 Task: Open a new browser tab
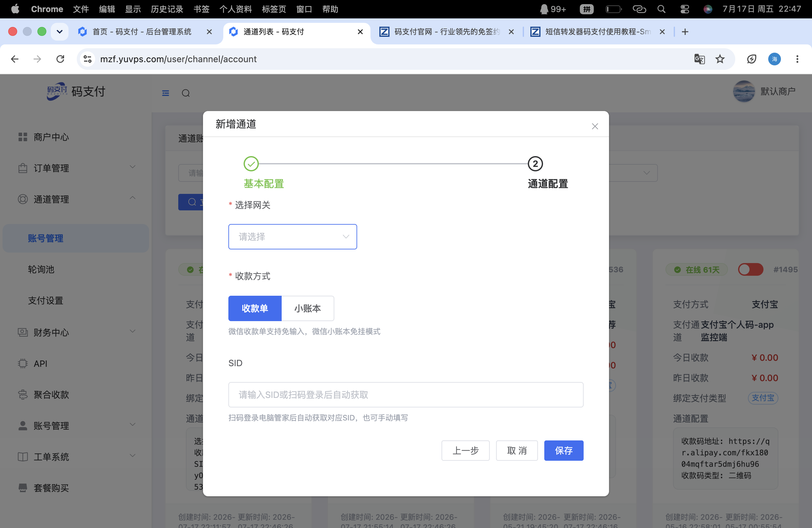coord(685,32)
